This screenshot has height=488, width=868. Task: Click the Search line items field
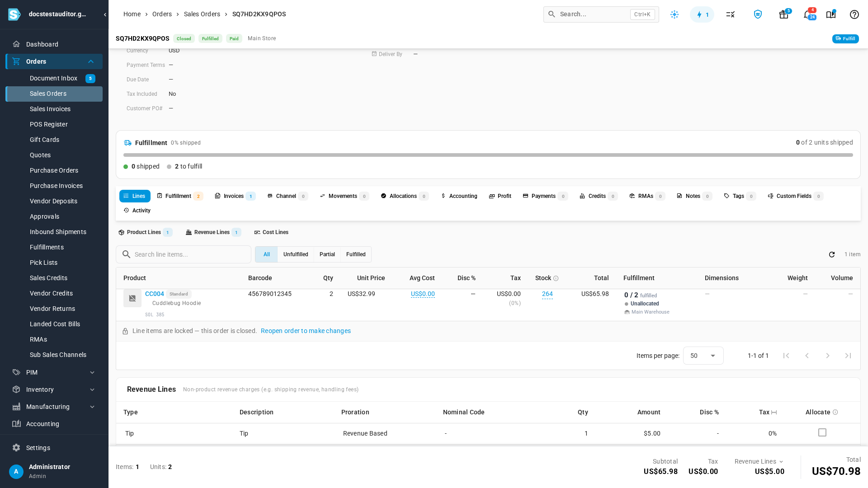(184, 254)
